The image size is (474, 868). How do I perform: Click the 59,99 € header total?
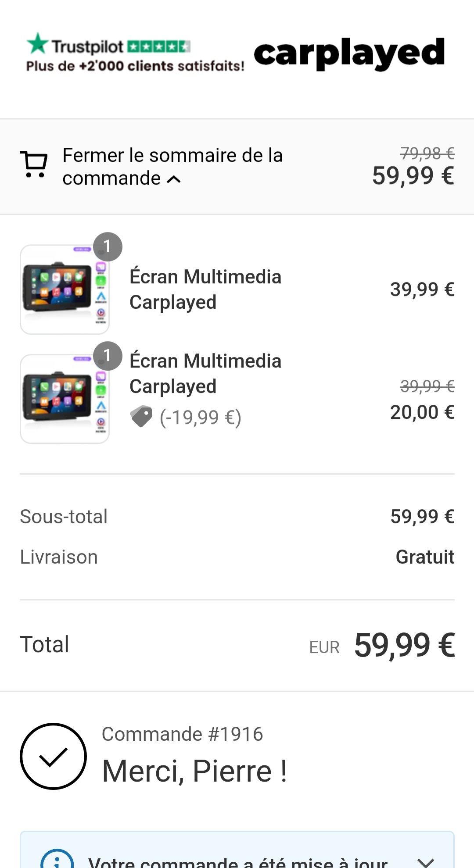pos(413,176)
